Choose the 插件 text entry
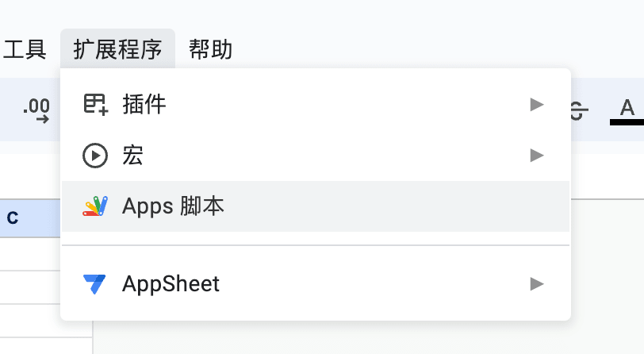This screenshot has width=644, height=354. pos(144,105)
